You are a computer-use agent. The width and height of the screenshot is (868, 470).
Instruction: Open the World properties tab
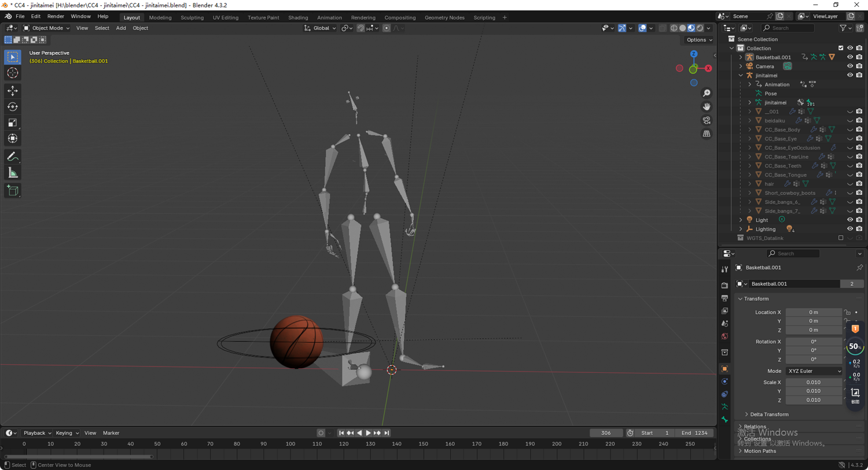tap(724, 336)
